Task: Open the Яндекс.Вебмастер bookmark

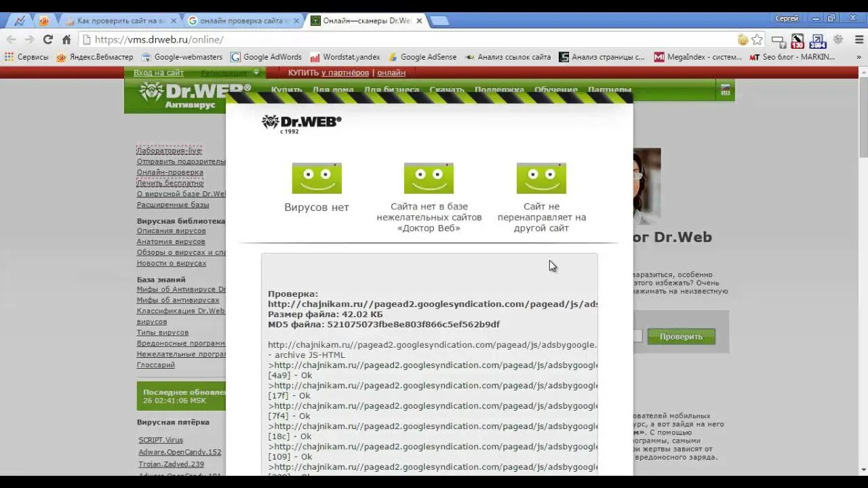Action: [x=95, y=57]
